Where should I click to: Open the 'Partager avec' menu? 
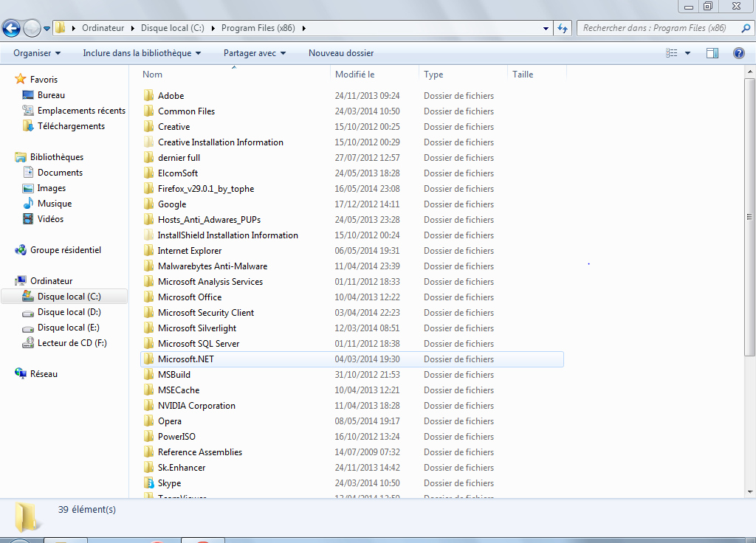[255, 53]
